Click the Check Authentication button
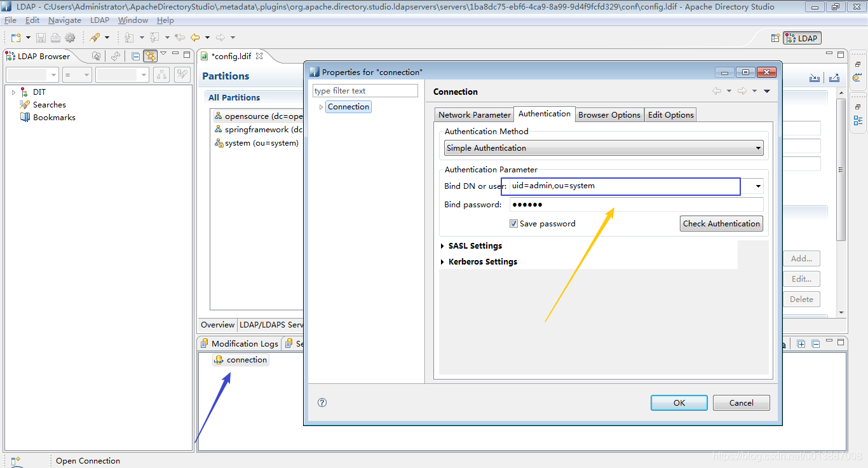868x468 pixels. 721,224
